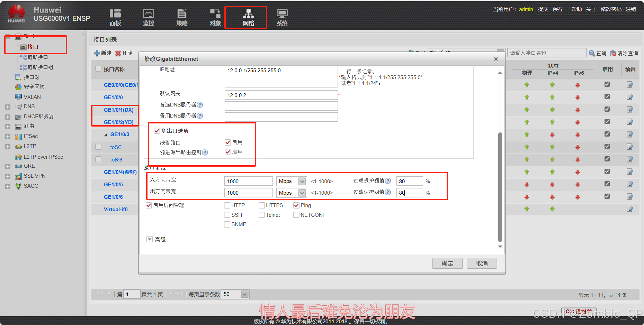Toggle 启用访问管理 checkbox
This screenshot has height=325, width=644.
click(149, 205)
